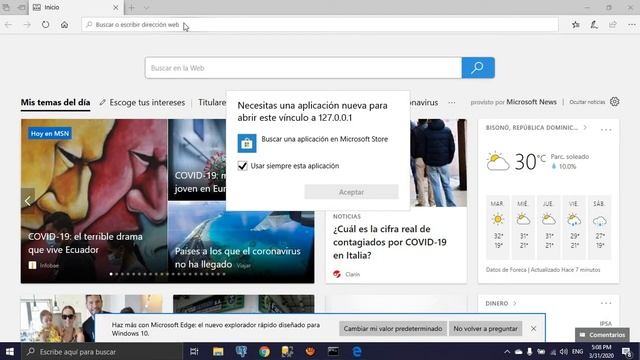Close the Inicio tab
Screen dimensions: 640x360
tap(116, 7)
